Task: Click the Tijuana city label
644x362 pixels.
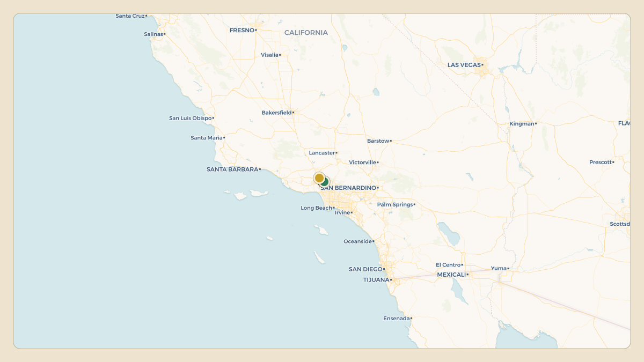Action: coord(376,280)
